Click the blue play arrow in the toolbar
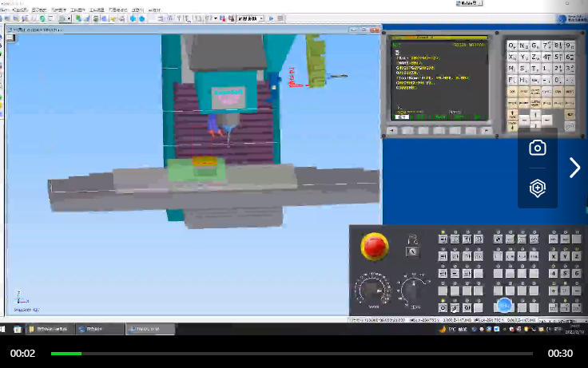Screen dimensions: 588x368 click(x=271, y=18)
